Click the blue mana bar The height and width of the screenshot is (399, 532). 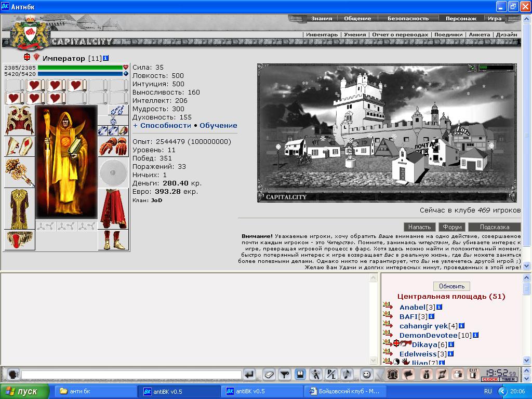pyautogui.click(x=80, y=74)
